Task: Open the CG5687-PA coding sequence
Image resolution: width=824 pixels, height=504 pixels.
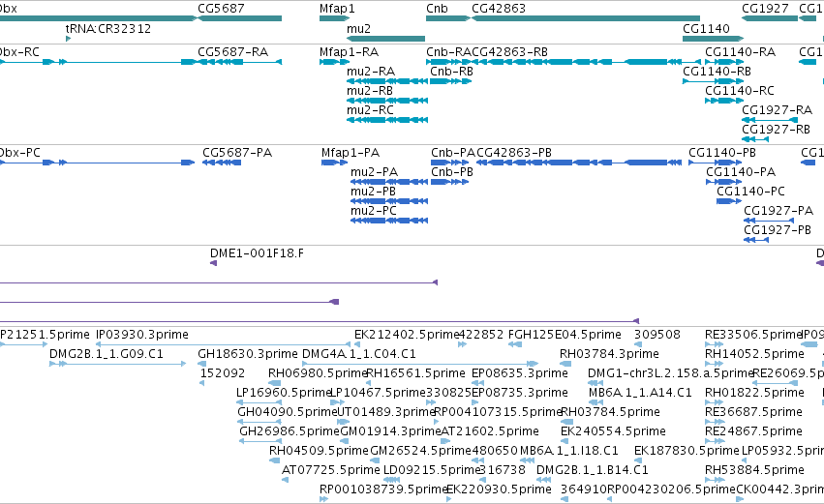Action: (x=222, y=163)
